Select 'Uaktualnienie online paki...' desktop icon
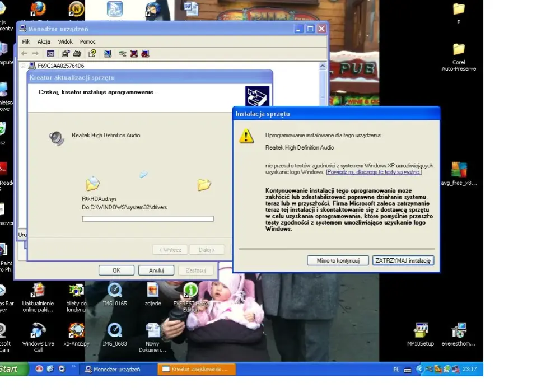The height and width of the screenshot is (392, 560). pos(38,298)
